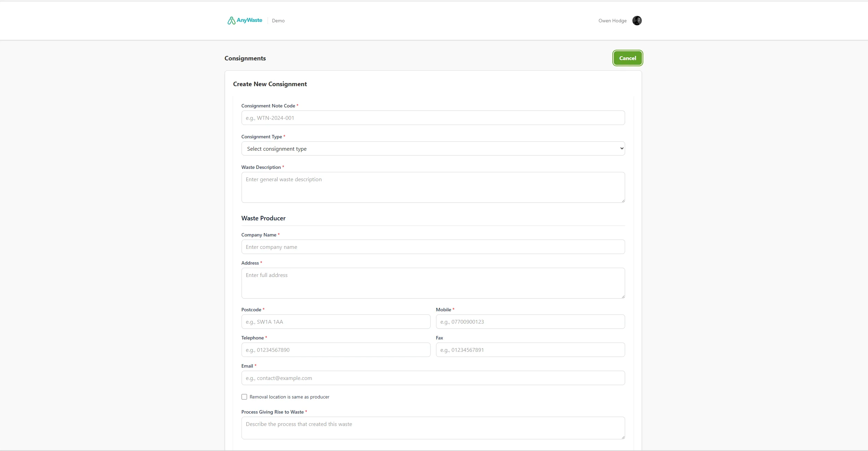This screenshot has height=451, width=868.
Task: Click the Consignments page heading
Action: pyautogui.click(x=245, y=58)
